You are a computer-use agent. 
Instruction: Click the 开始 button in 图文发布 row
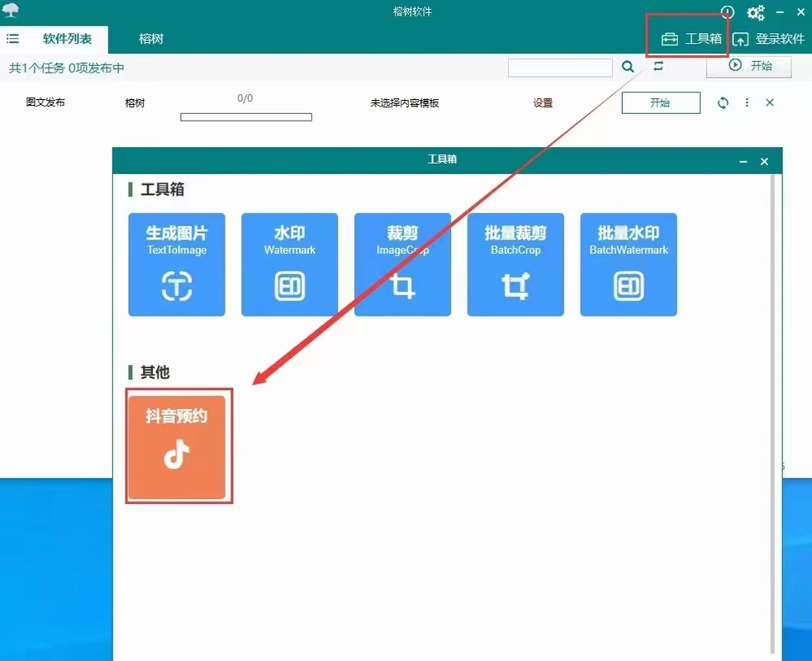(660, 102)
